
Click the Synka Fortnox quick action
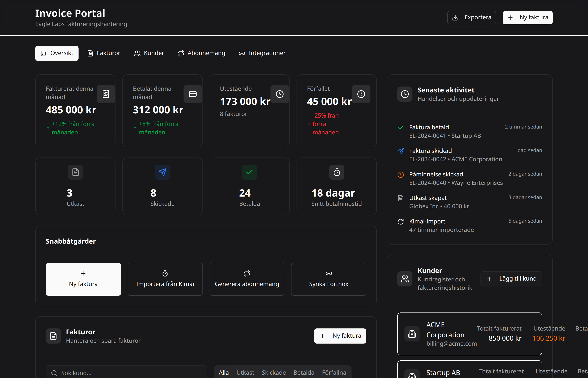click(328, 279)
